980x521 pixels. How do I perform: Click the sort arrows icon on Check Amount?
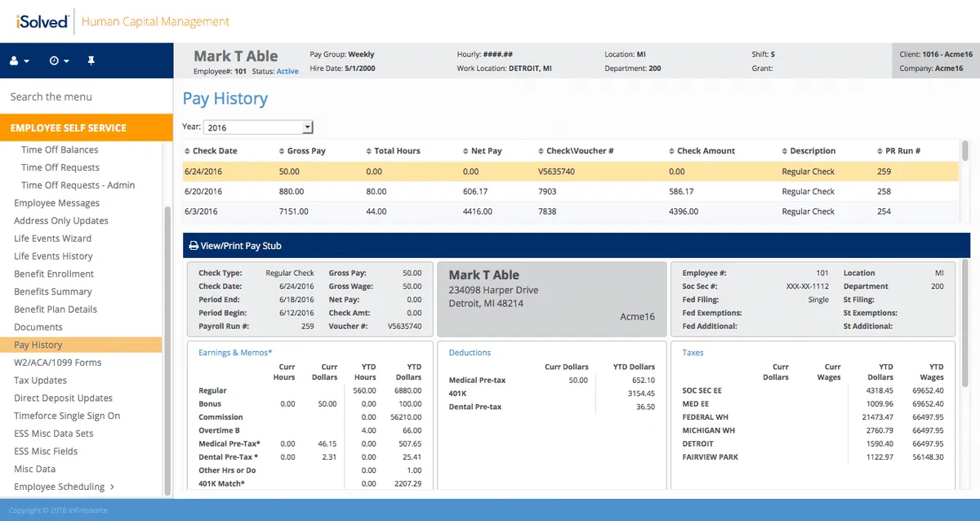[671, 151]
